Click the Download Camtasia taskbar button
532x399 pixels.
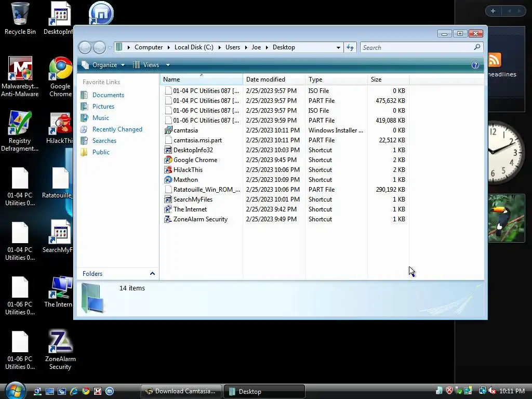point(181,391)
